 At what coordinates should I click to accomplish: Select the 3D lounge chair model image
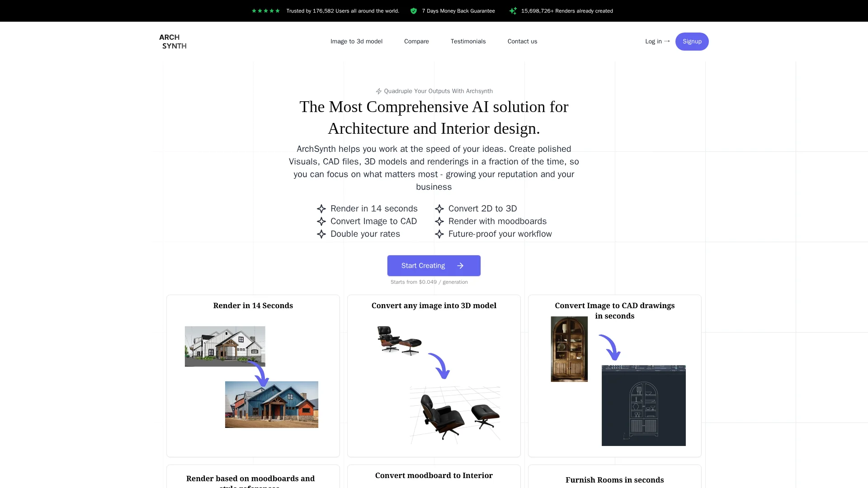[x=455, y=415]
